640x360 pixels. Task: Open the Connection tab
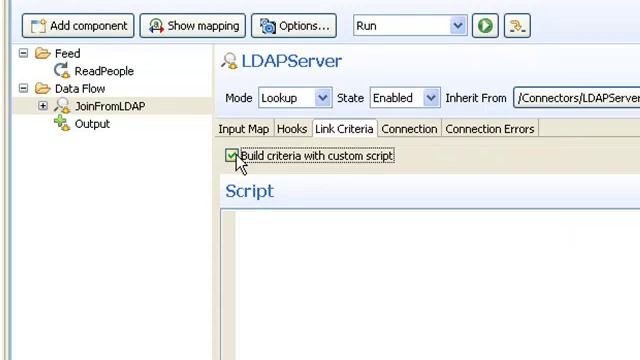pos(409,129)
